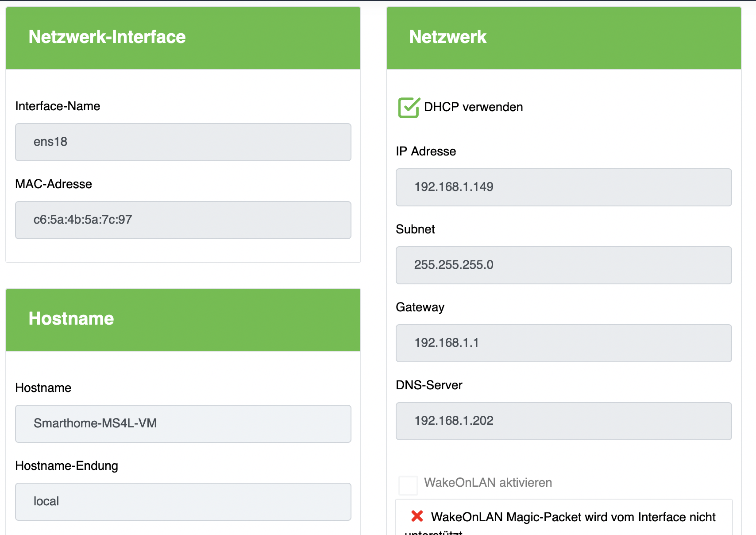Click the Netzwerk panel header
Screen dimensions: 756x535
(563, 38)
